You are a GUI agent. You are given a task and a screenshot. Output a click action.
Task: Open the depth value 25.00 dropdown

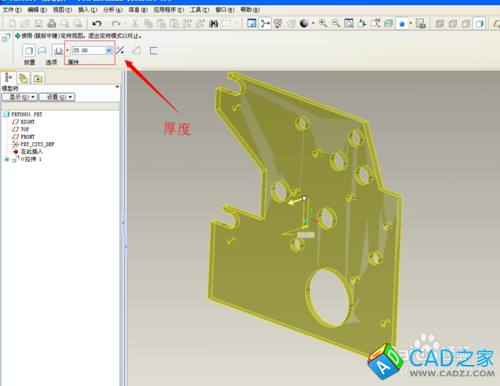(x=109, y=50)
